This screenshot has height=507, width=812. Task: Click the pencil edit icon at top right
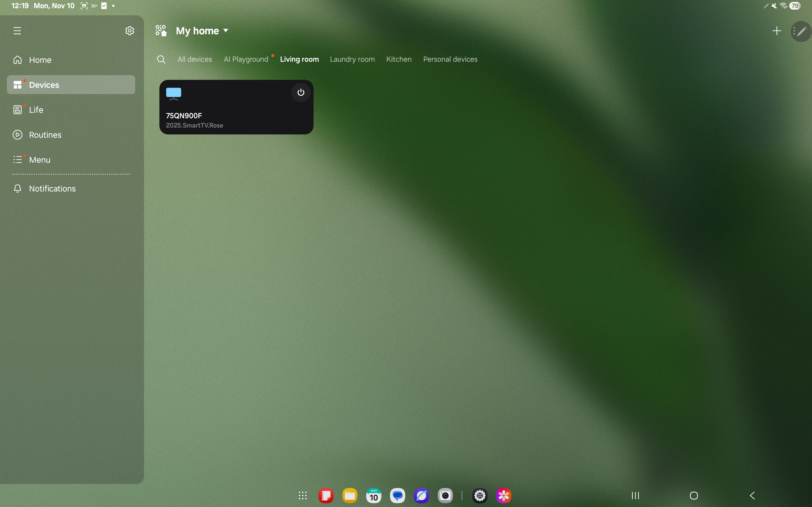coord(802,32)
